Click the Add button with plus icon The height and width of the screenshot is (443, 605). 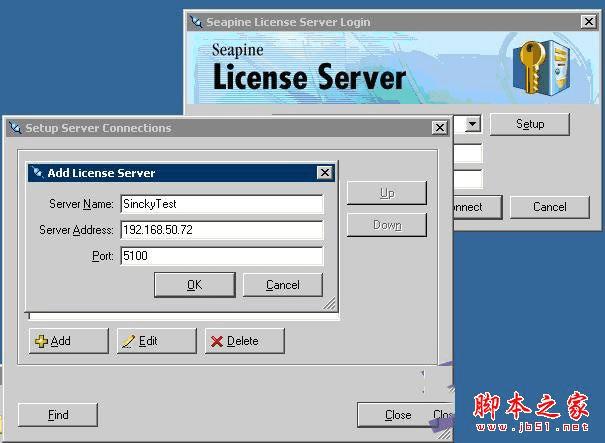[69, 341]
